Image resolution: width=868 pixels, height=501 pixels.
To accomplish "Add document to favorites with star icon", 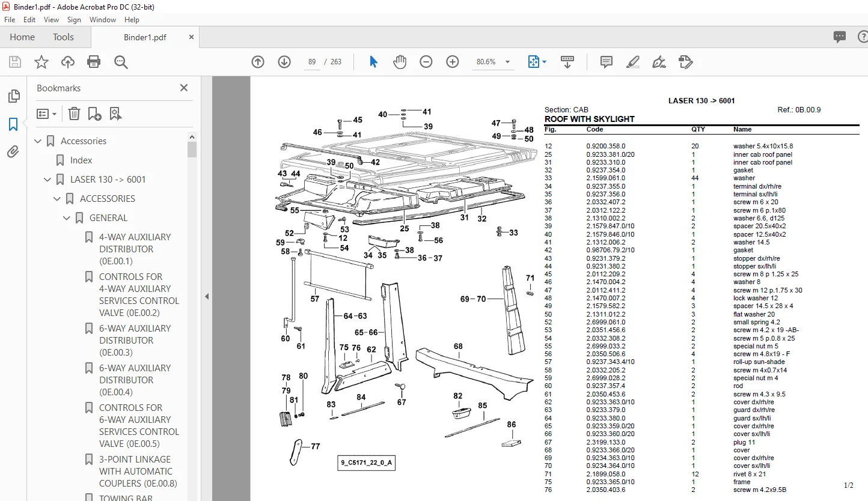I will tap(41, 62).
